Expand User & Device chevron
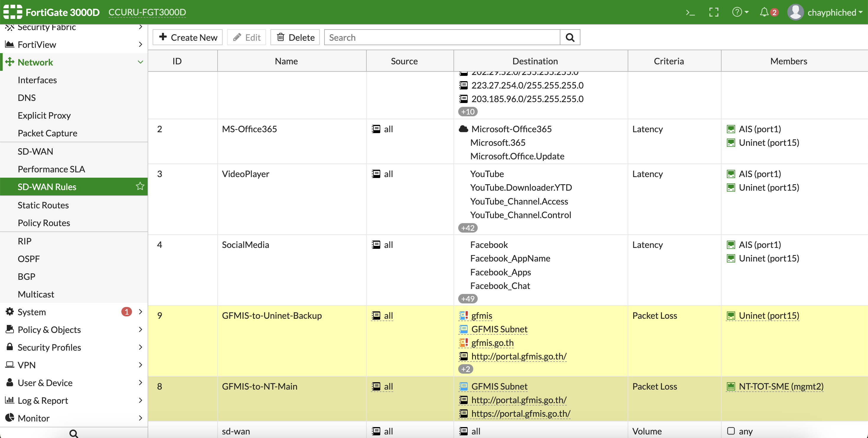The width and height of the screenshot is (868, 438). pyautogui.click(x=140, y=383)
